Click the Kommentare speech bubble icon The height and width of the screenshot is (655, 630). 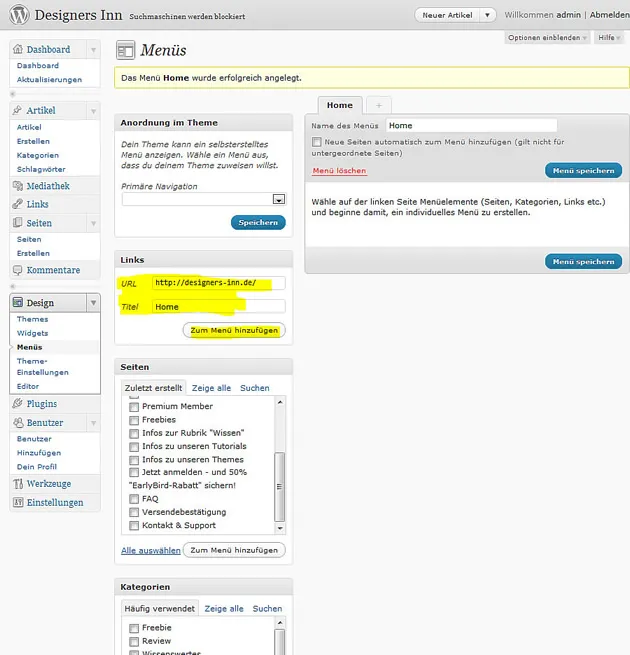(17, 270)
